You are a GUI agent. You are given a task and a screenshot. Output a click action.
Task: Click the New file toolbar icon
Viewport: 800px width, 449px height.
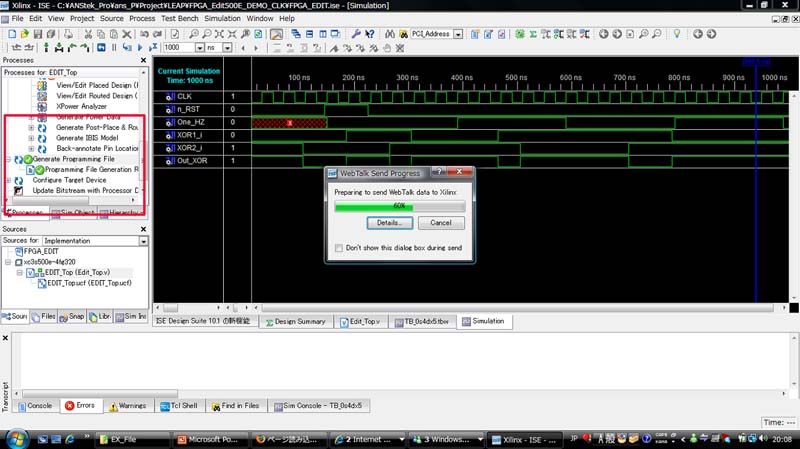[x=12, y=34]
